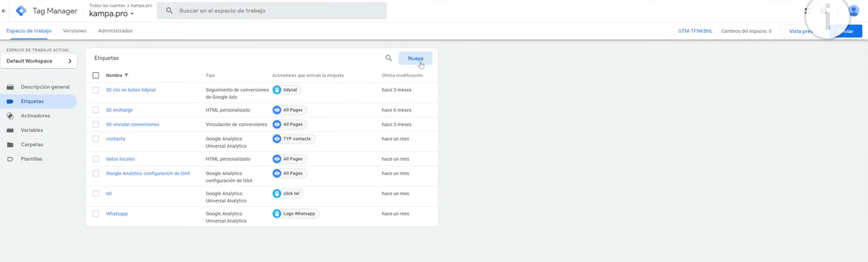
Task: Open Carpetas in the sidebar
Action: (32, 145)
